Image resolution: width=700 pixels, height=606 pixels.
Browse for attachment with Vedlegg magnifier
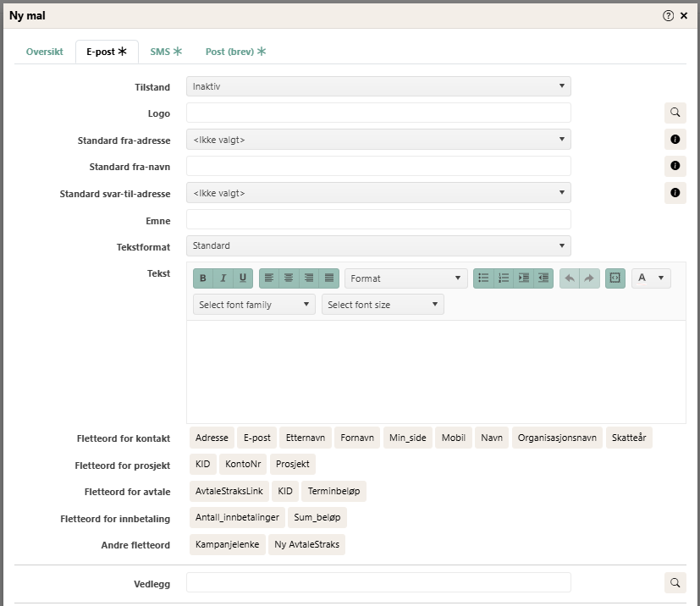(675, 582)
